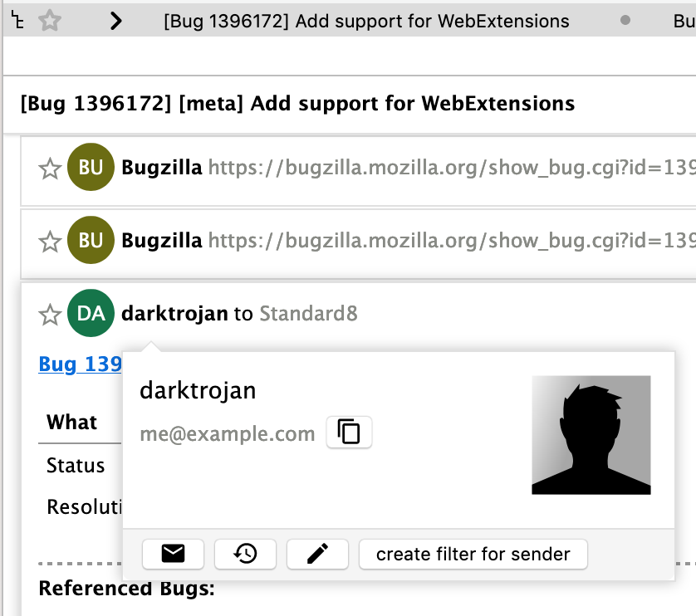Image resolution: width=696 pixels, height=616 pixels.
Task: Click darktrojan's DA avatar
Action: click(91, 313)
